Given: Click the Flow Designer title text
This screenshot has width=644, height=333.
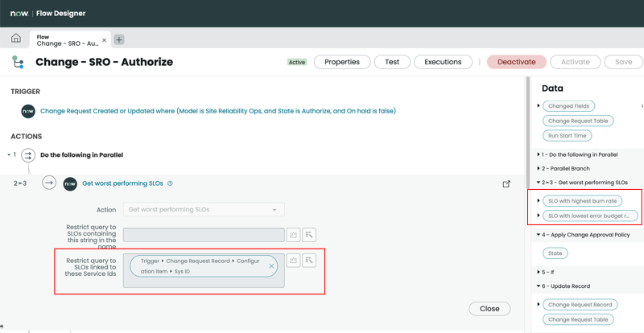Looking at the screenshot, I should [x=61, y=14].
